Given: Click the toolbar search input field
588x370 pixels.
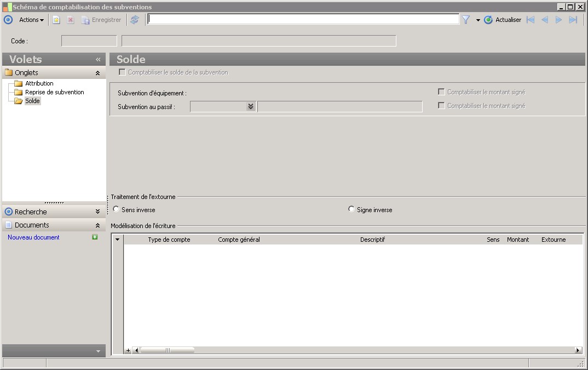Looking at the screenshot, I should click(303, 19).
